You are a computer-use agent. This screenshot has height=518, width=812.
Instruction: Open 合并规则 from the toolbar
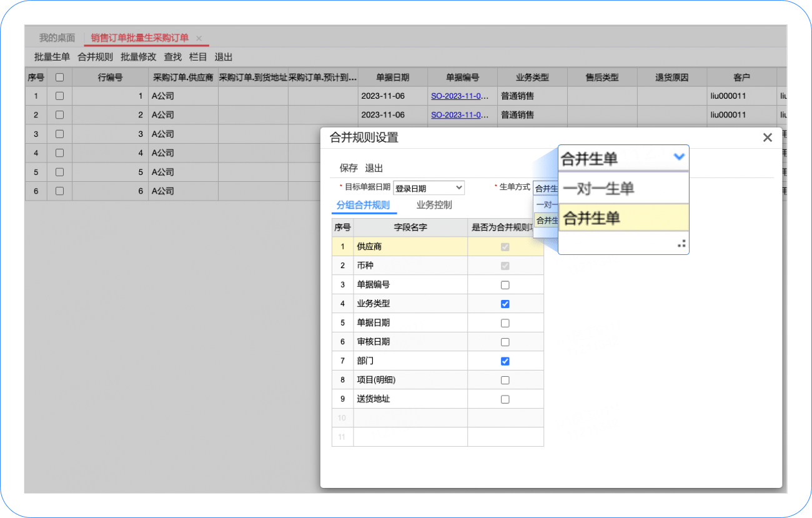95,57
